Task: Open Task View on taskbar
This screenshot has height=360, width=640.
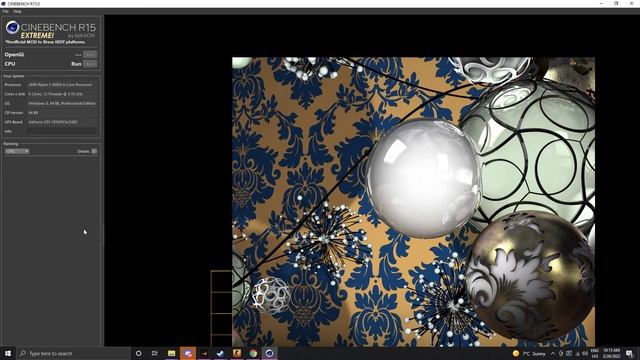Action: [x=155, y=353]
